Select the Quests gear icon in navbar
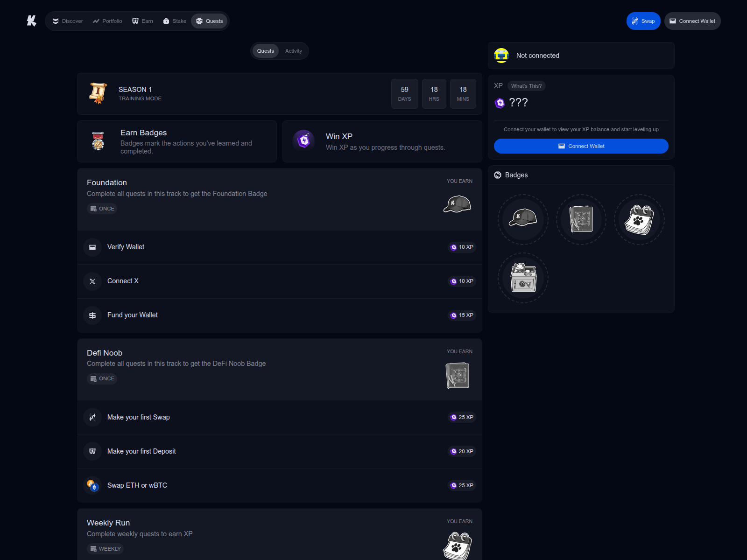The image size is (747, 560). tap(199, 21)
